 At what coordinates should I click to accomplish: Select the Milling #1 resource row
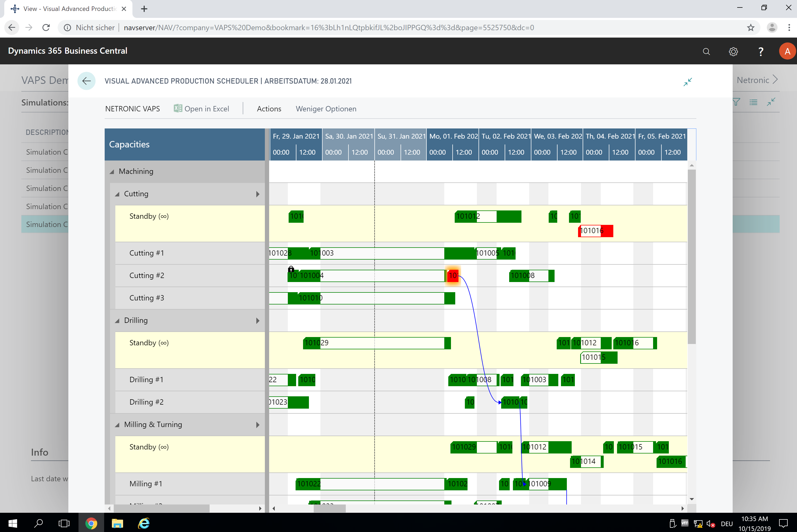pos(190,484)
